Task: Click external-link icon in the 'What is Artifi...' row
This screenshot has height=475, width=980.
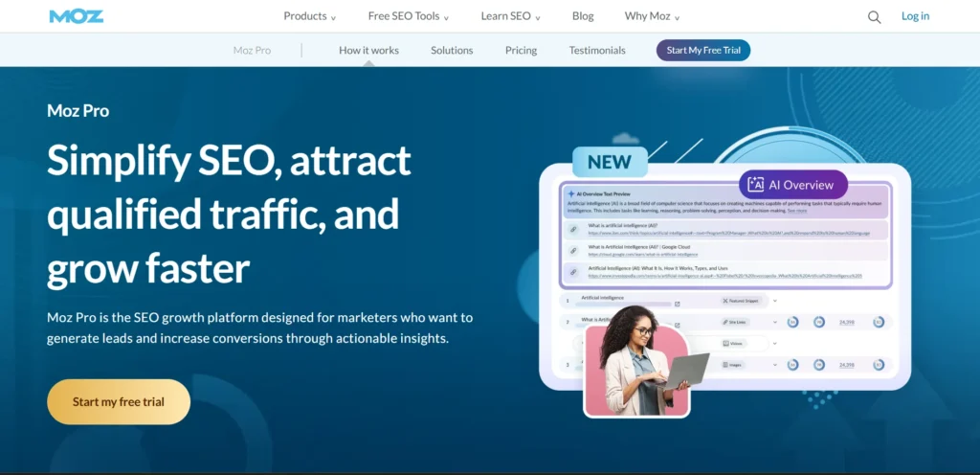Action: point(677,325)
